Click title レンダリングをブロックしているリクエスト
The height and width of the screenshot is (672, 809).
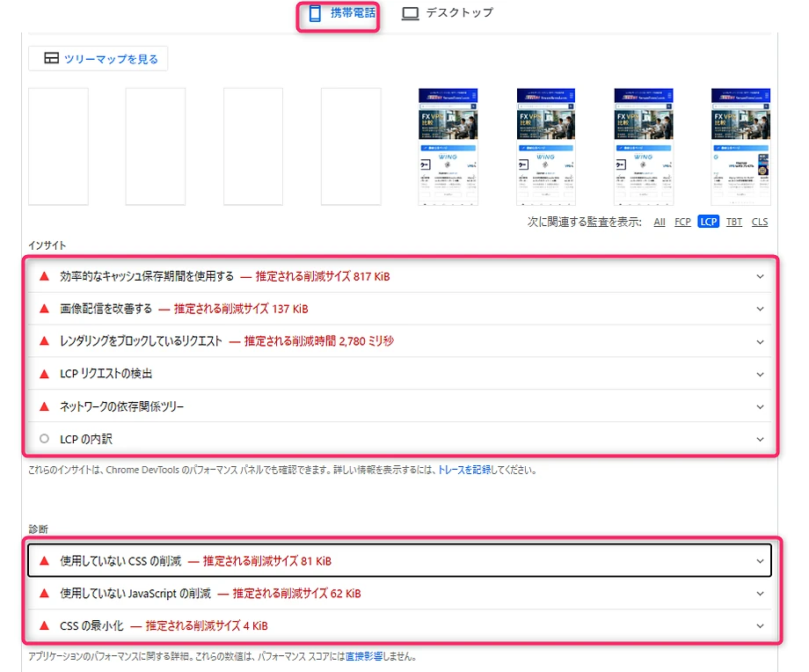(141, 341)
